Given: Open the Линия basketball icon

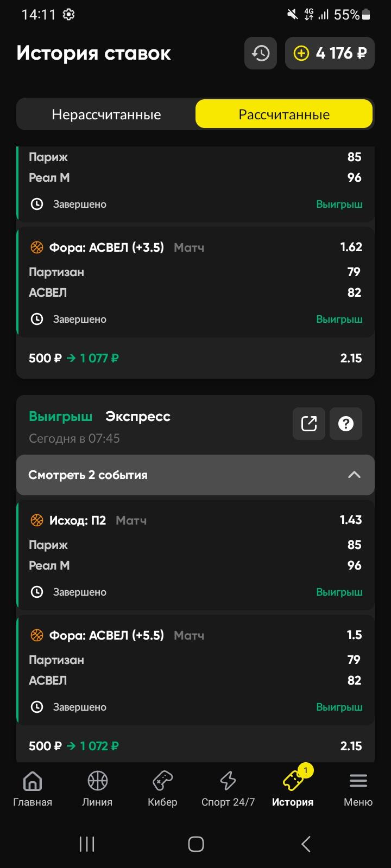Looking at the screenshot, I should [98, 781].
